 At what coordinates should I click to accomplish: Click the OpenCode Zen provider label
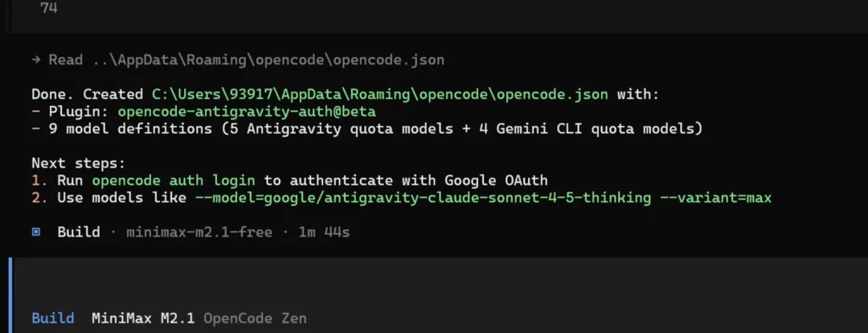click(254, 318)
